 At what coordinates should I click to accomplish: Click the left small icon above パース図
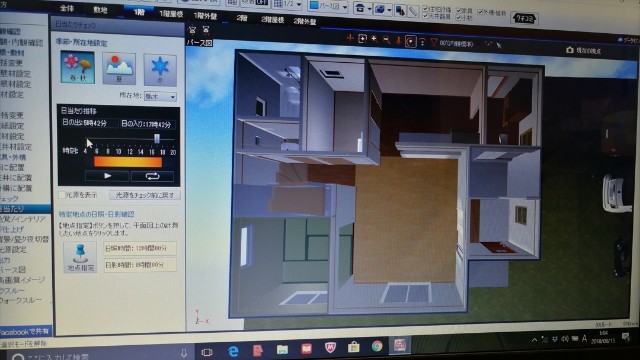point(192,29)
